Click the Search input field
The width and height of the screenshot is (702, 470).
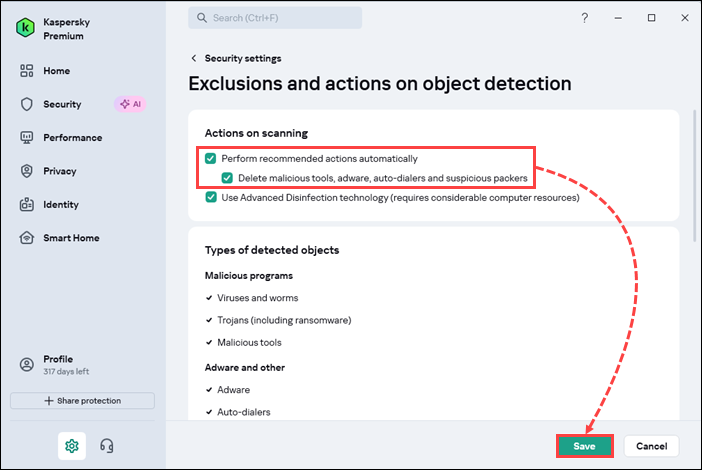click(275, 18)
